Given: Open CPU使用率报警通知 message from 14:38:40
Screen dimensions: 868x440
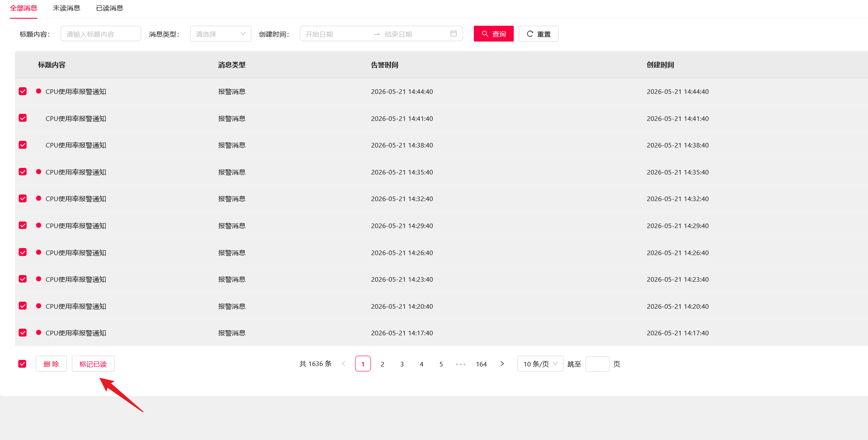Looking at the screenshot, I should pos(76,145).
